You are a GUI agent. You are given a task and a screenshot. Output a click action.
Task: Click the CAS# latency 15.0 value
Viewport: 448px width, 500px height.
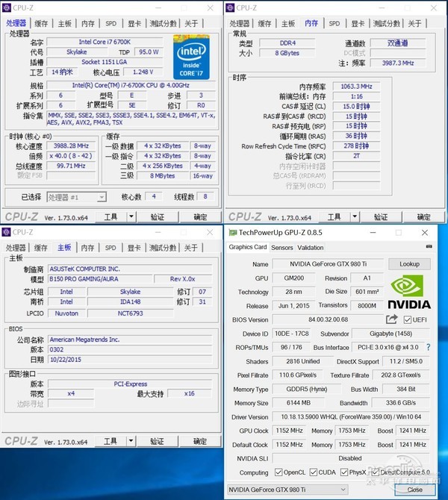tap(356, 106)
